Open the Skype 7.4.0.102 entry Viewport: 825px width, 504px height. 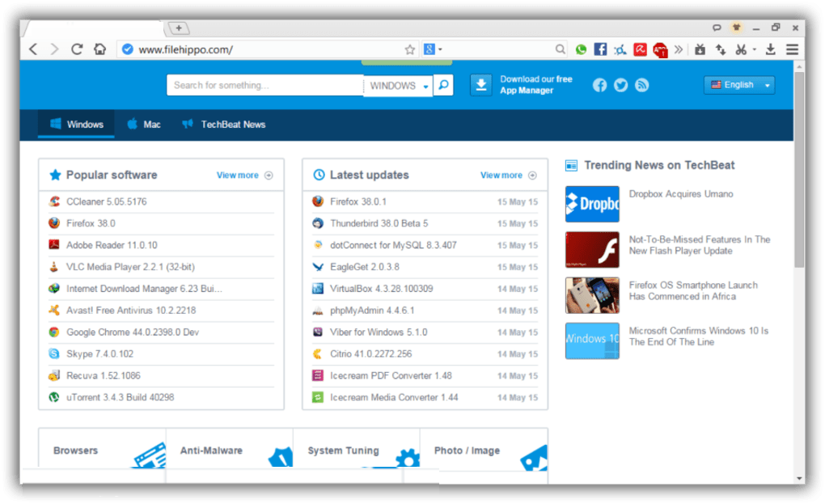tap(100, 354)
